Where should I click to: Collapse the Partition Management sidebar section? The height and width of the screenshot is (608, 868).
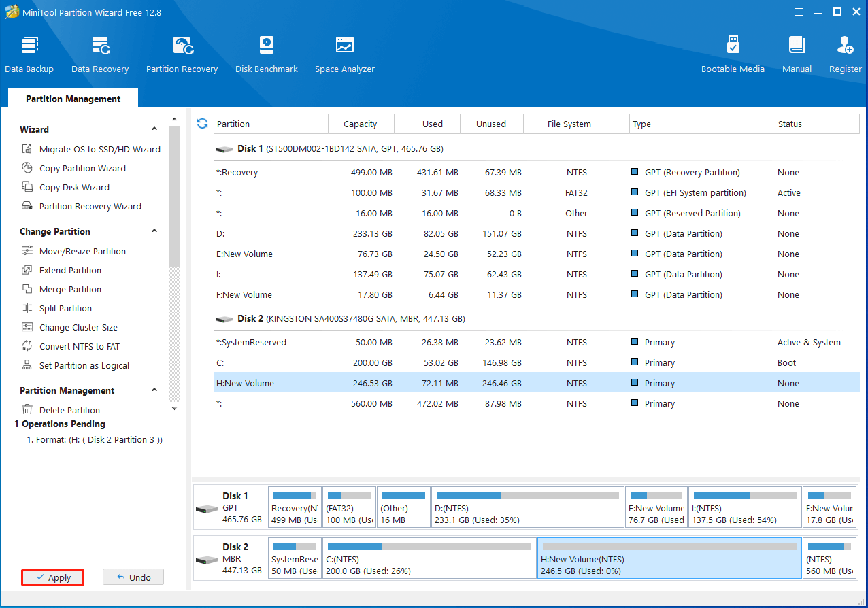(x=154, y=390)
